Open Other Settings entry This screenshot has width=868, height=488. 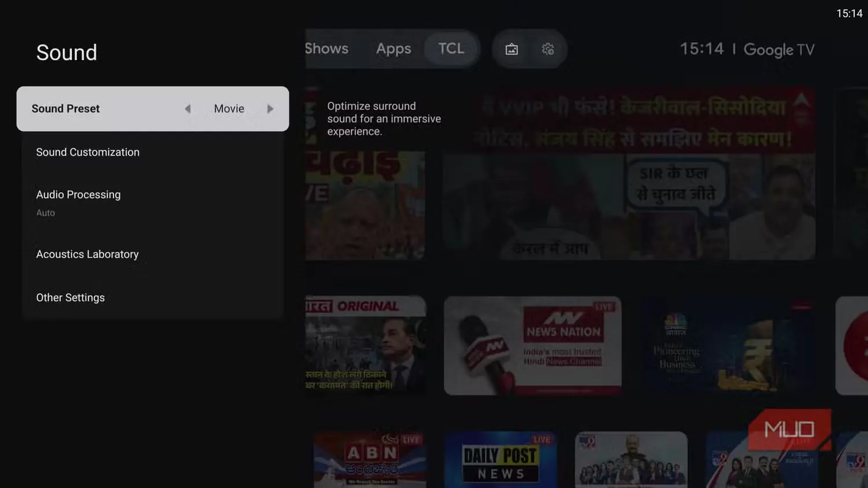click(153, 297)
